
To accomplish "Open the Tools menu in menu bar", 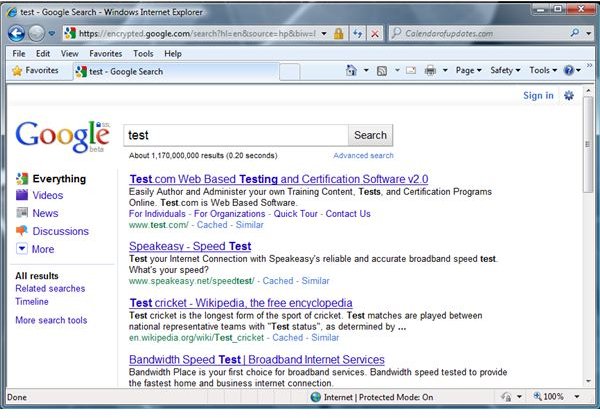I will 143,54.
